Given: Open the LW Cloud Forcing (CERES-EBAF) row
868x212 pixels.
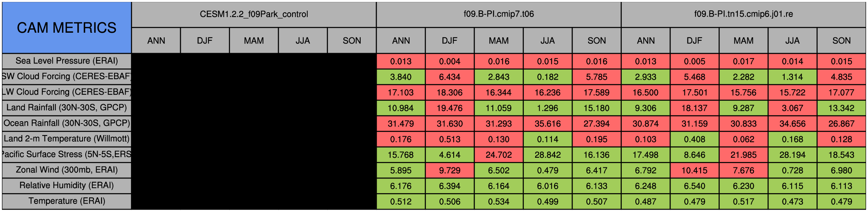Looking at the screenshot, I should [67, 92].
